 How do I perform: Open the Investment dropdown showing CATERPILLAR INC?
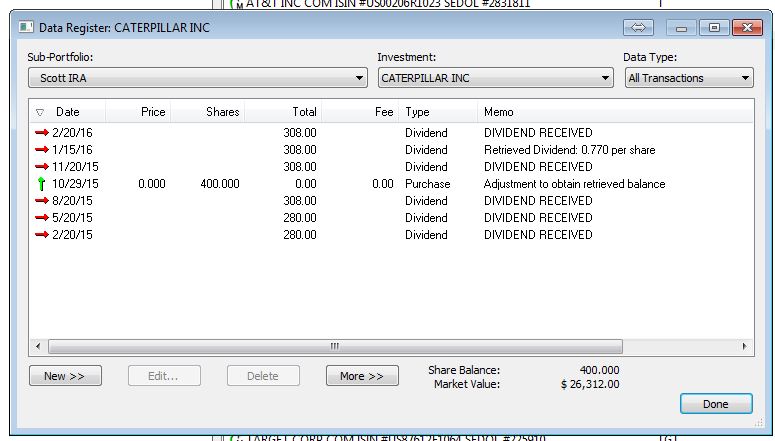(496, 78)
